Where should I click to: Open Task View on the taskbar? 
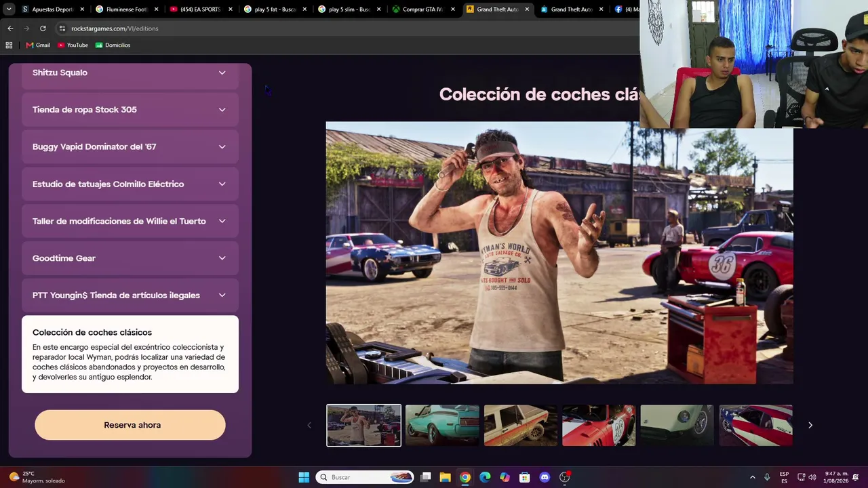pyautogui.click(x=426, y=477)
